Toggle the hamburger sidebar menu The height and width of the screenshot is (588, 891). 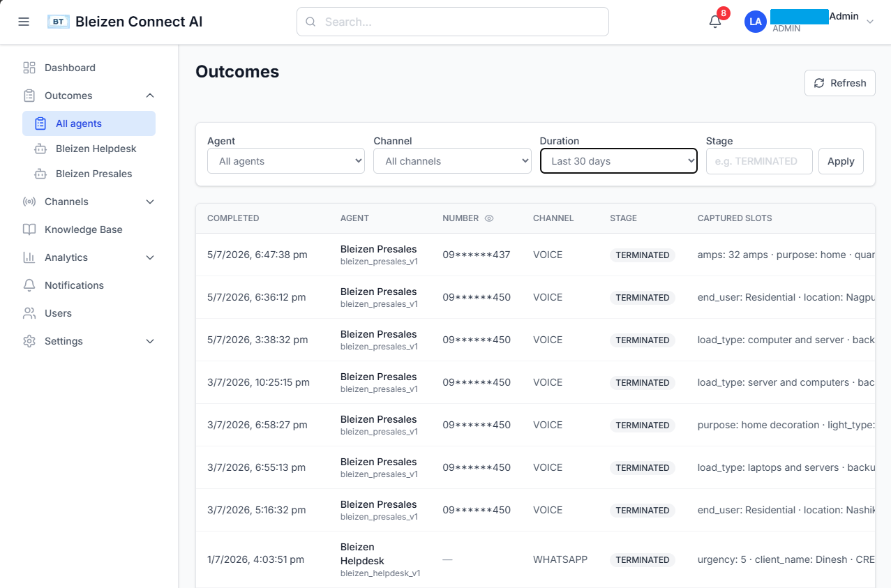pyautogui.click(x=24, y=22)
